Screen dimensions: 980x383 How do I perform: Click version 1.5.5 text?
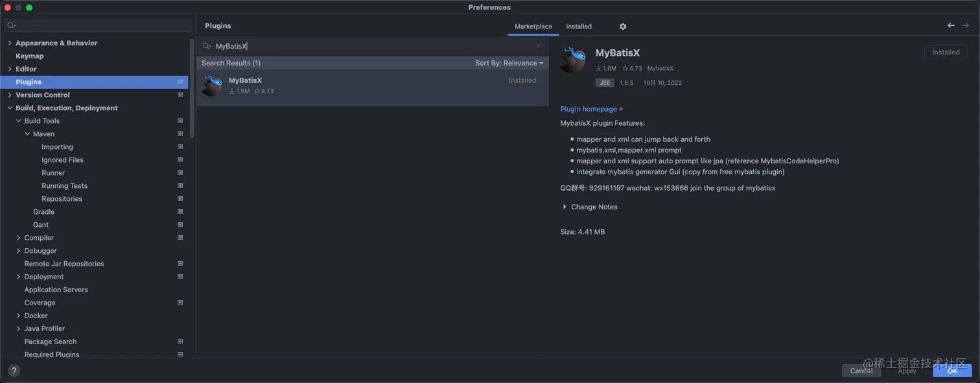coord(626,83)
